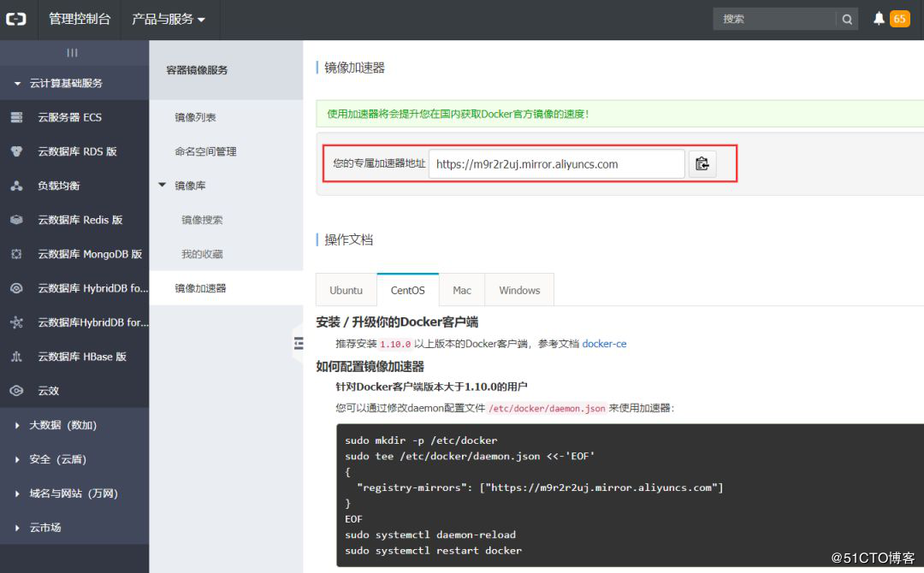The width and height of the screenshot is (924, 573).
Task: Focus the 搜索 search input field
Action: (773, 20)
